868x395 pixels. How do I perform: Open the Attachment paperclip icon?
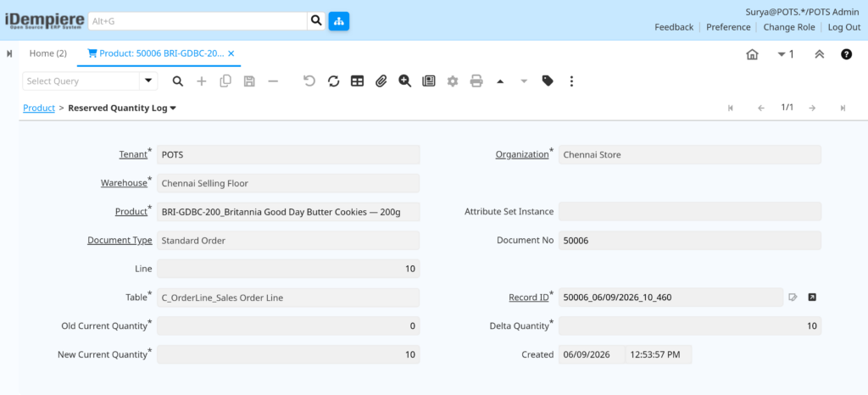[x=381, y=81]
